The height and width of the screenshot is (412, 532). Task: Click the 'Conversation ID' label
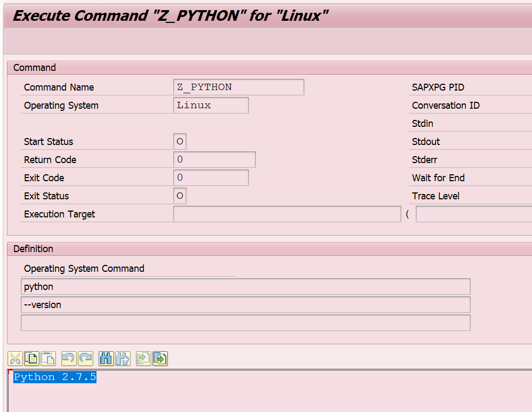click(446, 106)
